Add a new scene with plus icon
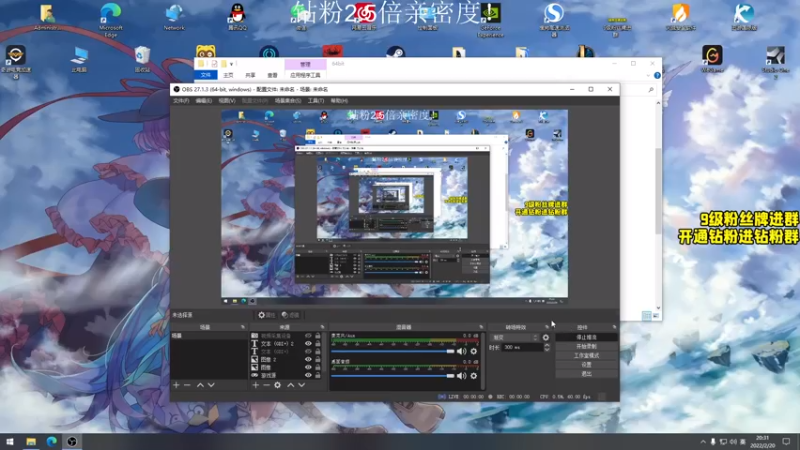The height and width of the screenshot is (450, 800). (176, 385)
